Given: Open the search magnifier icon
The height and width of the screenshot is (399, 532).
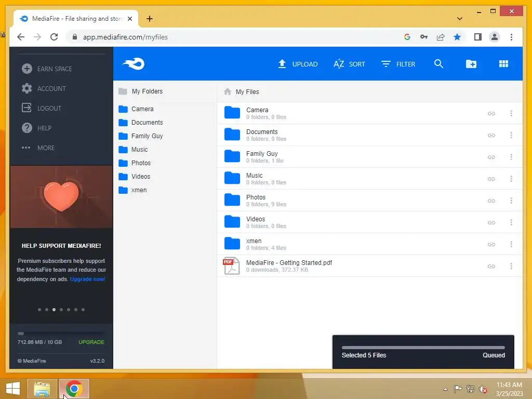Looking at the screenshot, I should point(438,64).
